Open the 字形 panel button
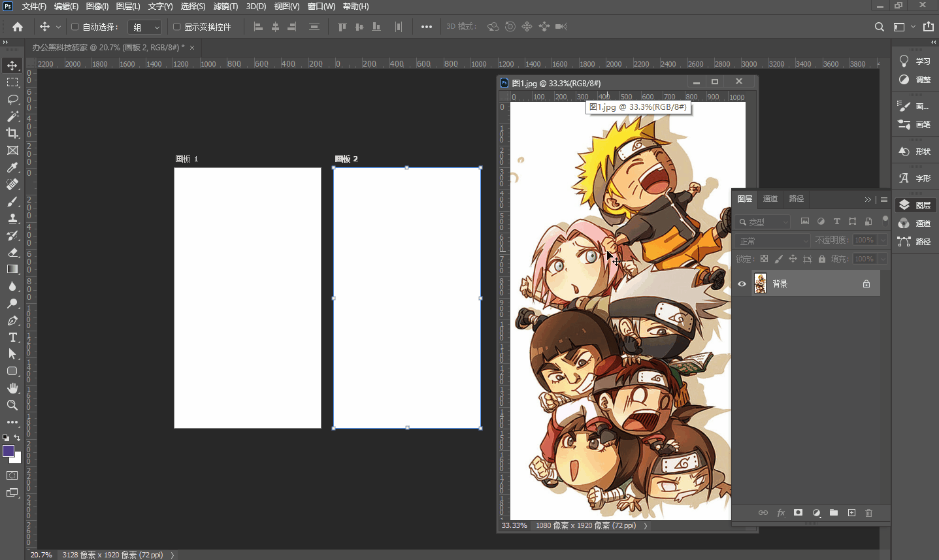Image resolution: width=939 pixels, height=560 pixels. click(915, 178)
